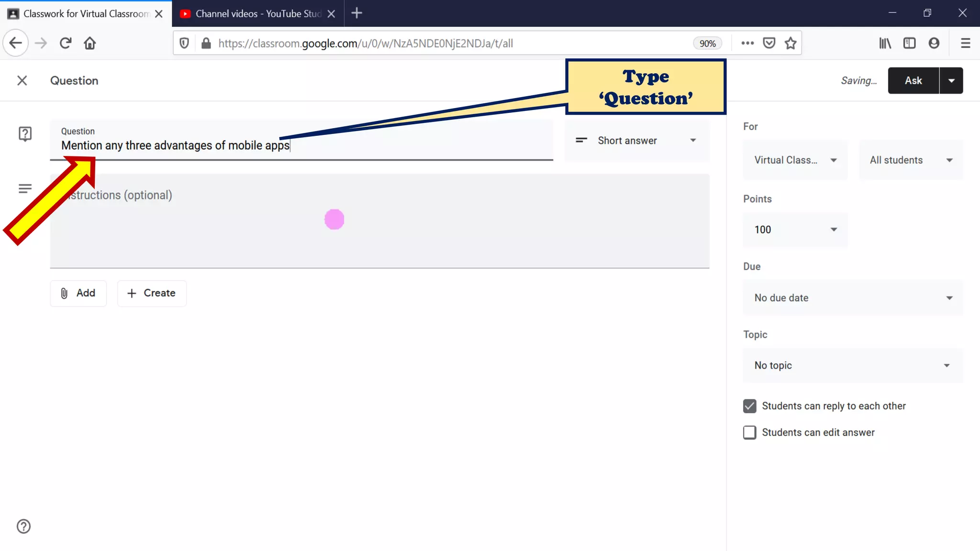Click the help question mark icon
980x551 pixels.
(x=23, y=526)
